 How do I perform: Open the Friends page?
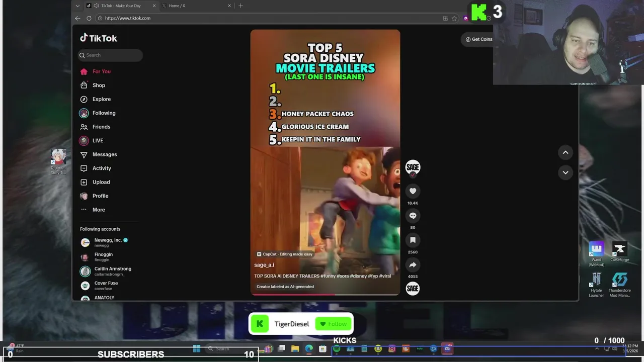[x=95, y=127]
